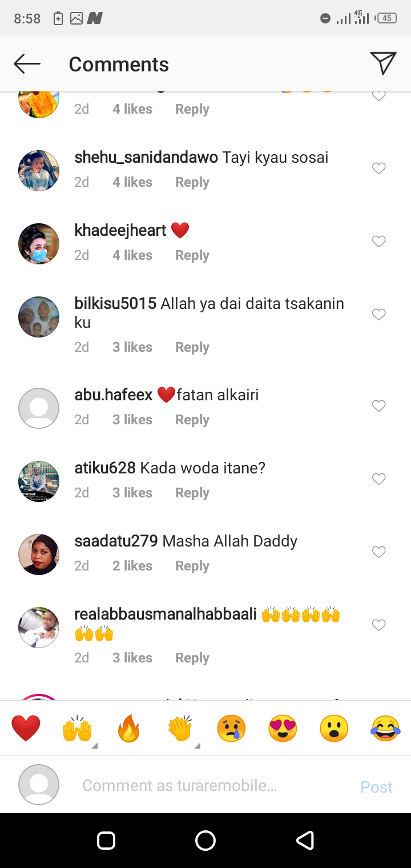Image resolution: width=411 pixels, height=868 pixels.
Task: Insert the crying face emoji
Action: (231, 729)
